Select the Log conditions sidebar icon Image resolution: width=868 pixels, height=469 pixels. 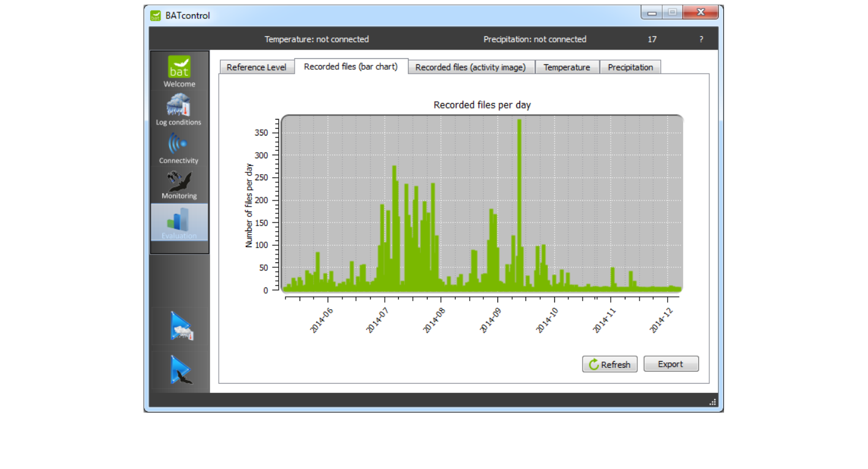tap(178, 109)
